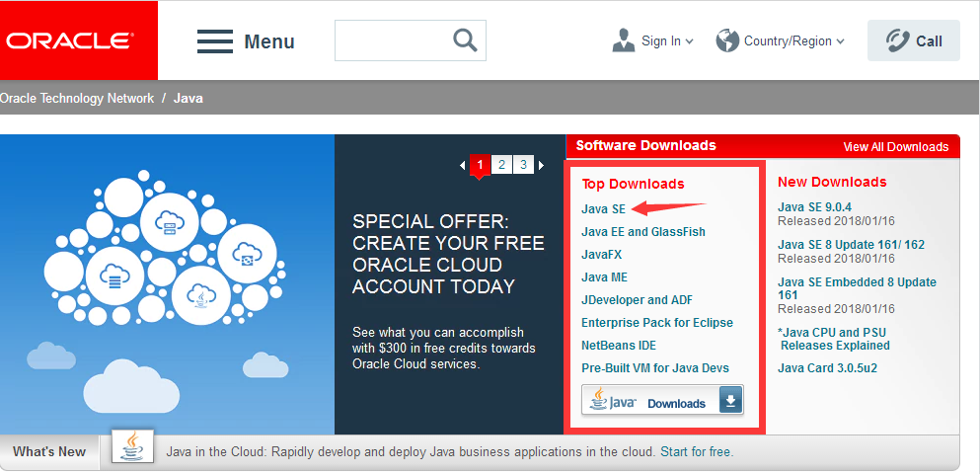Click the Java logo in the Downloads button
Screen dimensions: 980x474
[x=614, y=400]
